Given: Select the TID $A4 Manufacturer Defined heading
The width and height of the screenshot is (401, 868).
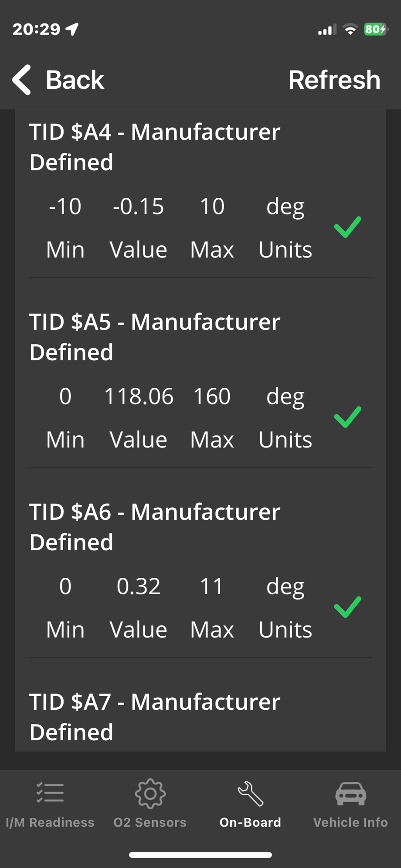Looking at the screenshot, I should pyautogui.click(x=155, y=147).
